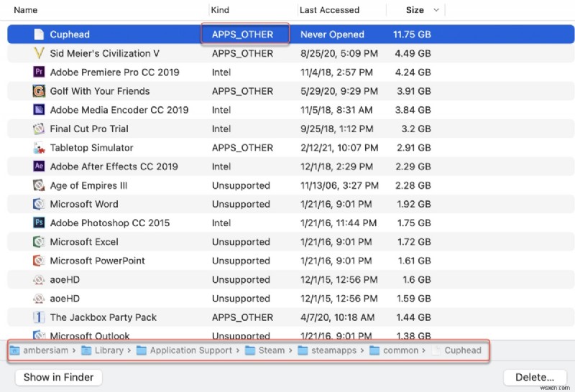Open steamapps folder in path bar
The image size is (575, 392).
pos(327,350)
